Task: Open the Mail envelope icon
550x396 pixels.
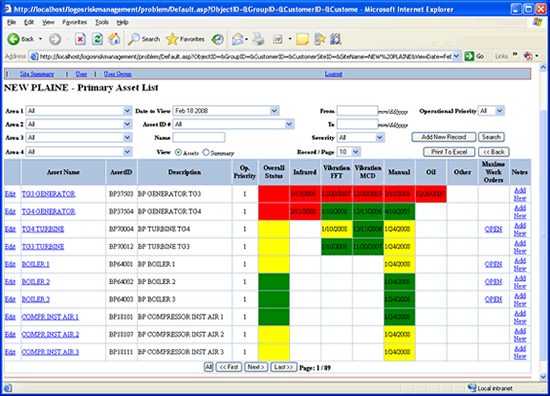Action: pos(238,39)
